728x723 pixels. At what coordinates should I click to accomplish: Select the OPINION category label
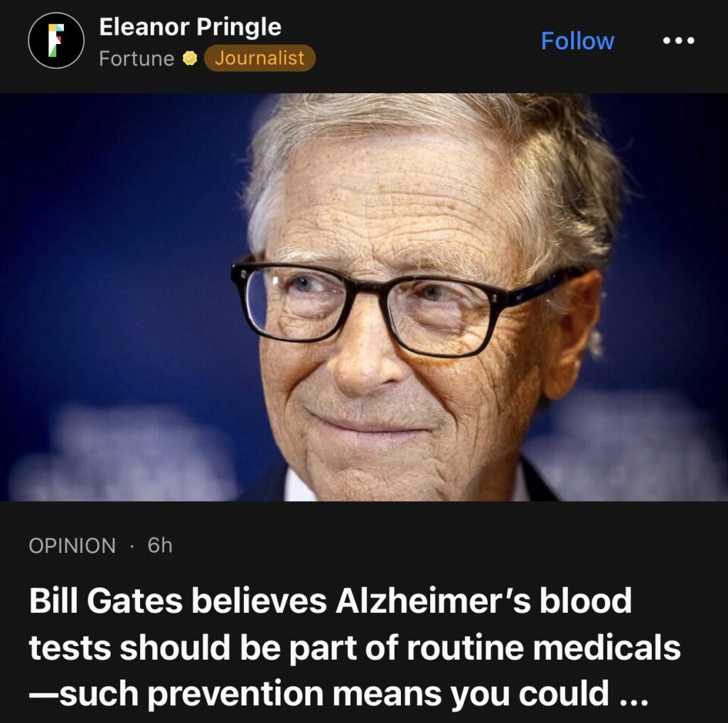pos(72,545)
